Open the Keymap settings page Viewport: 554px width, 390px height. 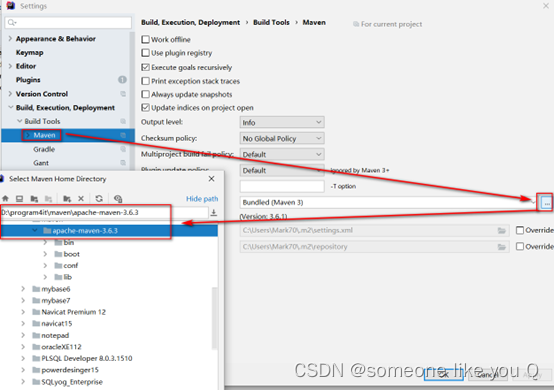[30, 52]
